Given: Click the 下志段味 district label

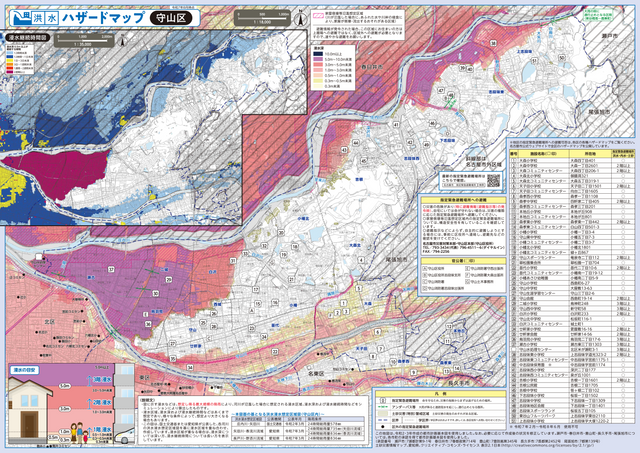Looking at the screenshot, I should 448,140.
